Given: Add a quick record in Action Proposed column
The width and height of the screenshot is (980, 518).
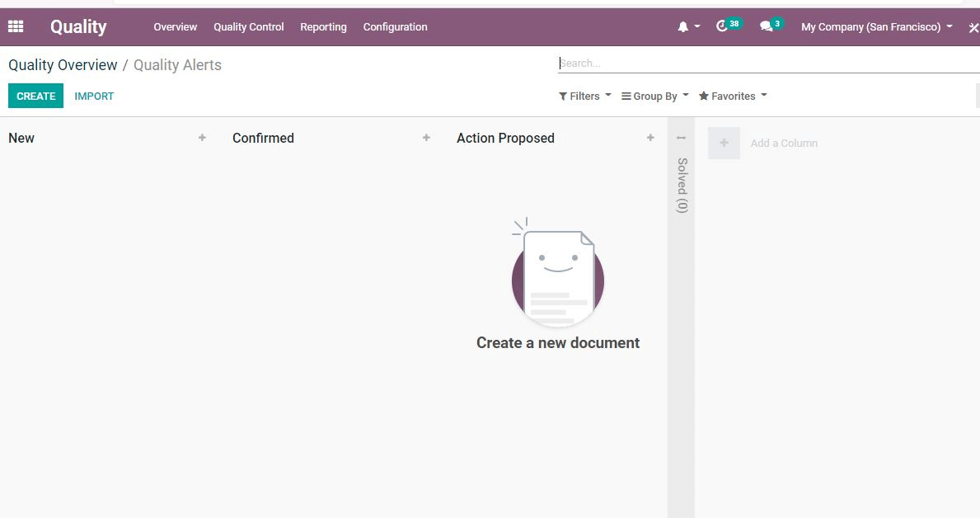Looking at the screenshot, I should click(x=650, y=138).
